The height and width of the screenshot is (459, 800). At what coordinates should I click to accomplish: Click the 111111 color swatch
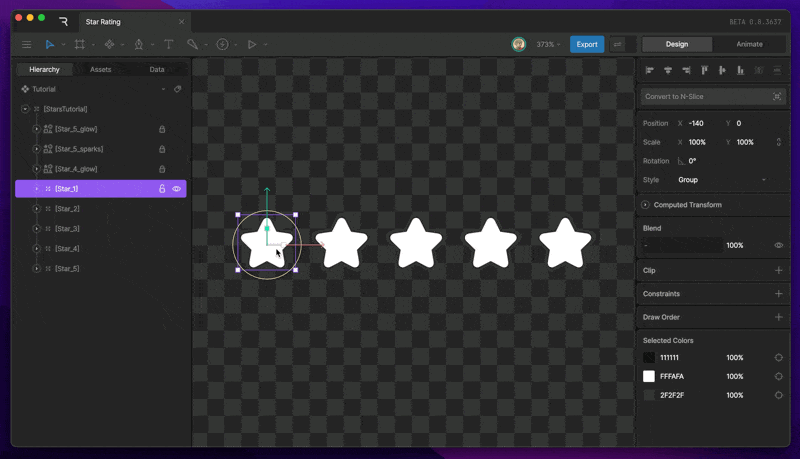(x=648, y=358)
